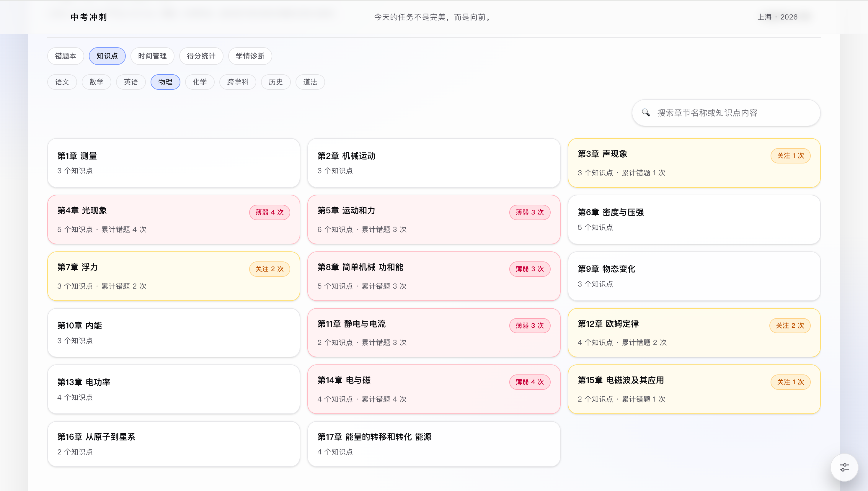
Task: Open the 时间管理 tab
Action: (152, 56)
